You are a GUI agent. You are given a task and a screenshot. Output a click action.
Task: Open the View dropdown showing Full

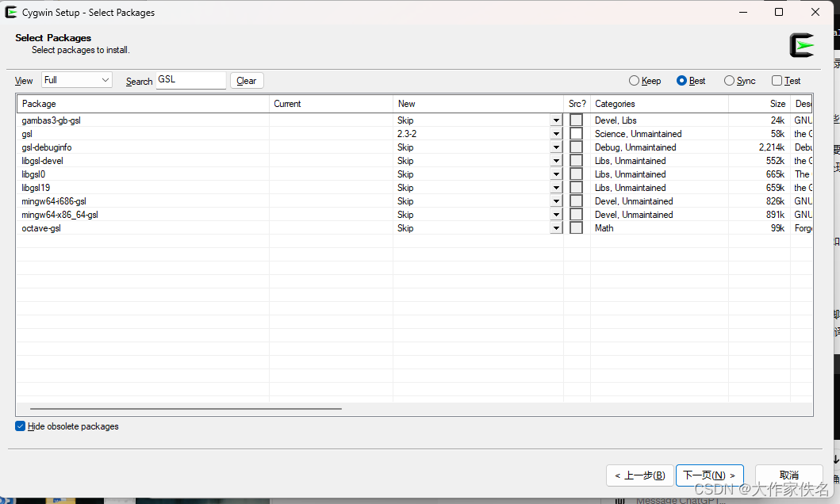[77, 80]
